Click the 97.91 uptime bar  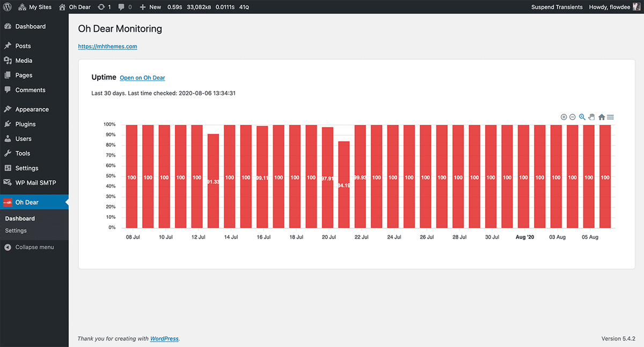click(327, 178)
